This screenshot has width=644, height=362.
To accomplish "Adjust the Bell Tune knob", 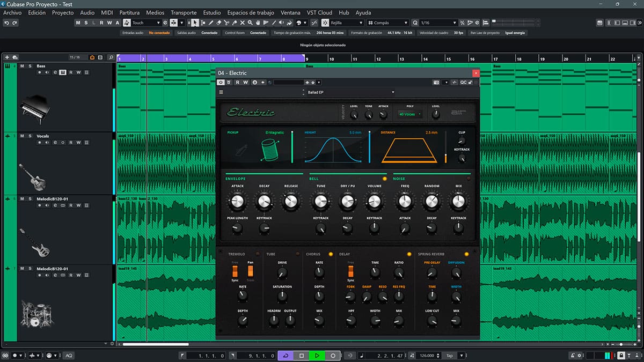I will pos(320,202).
